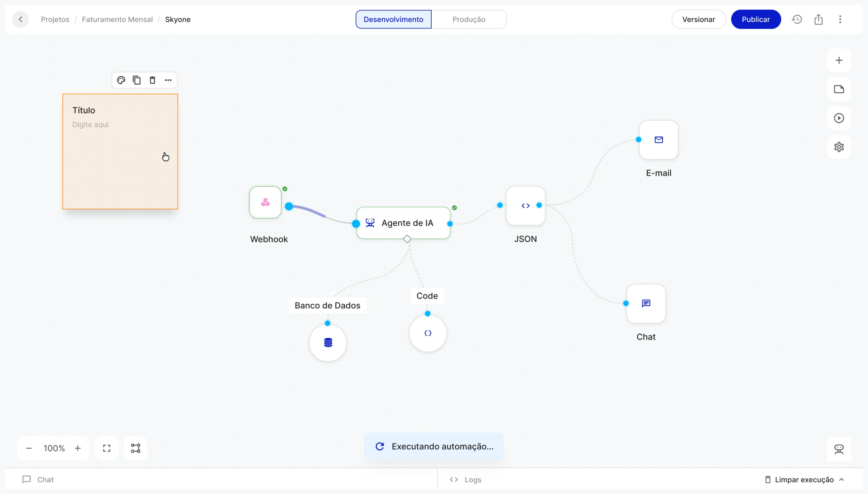
Task: Click the add node plus button
Action: (839, 60)
